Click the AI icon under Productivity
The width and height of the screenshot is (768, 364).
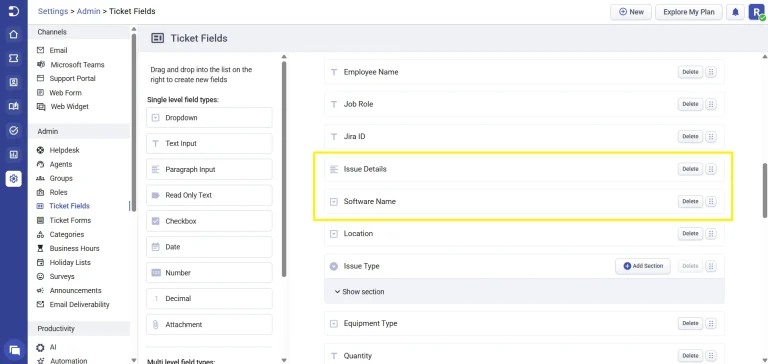(41, 347)
